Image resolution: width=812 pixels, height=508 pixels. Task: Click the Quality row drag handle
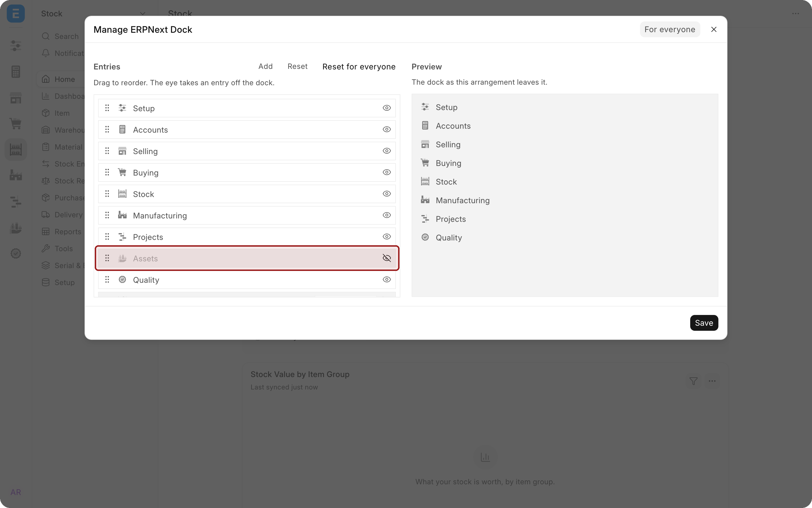coord(107,279)
